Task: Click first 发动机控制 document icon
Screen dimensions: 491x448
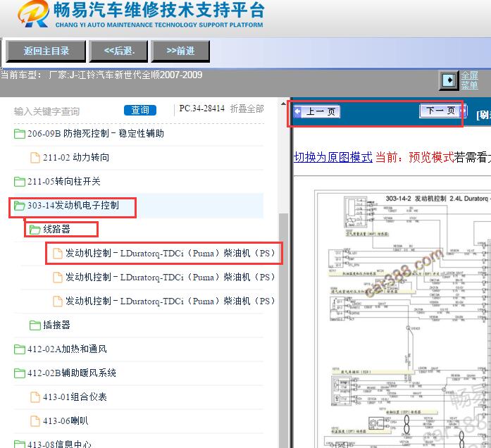Action: 58,254
